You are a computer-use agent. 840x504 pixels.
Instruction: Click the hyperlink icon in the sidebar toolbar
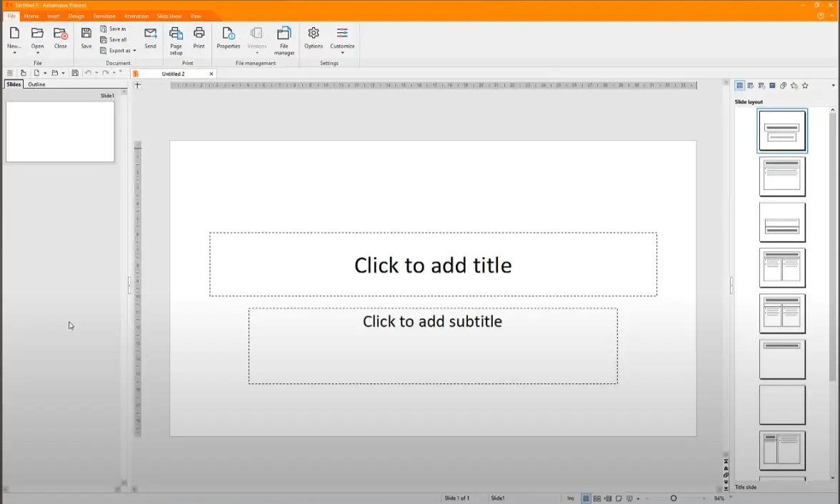click(x=783, y=86)
